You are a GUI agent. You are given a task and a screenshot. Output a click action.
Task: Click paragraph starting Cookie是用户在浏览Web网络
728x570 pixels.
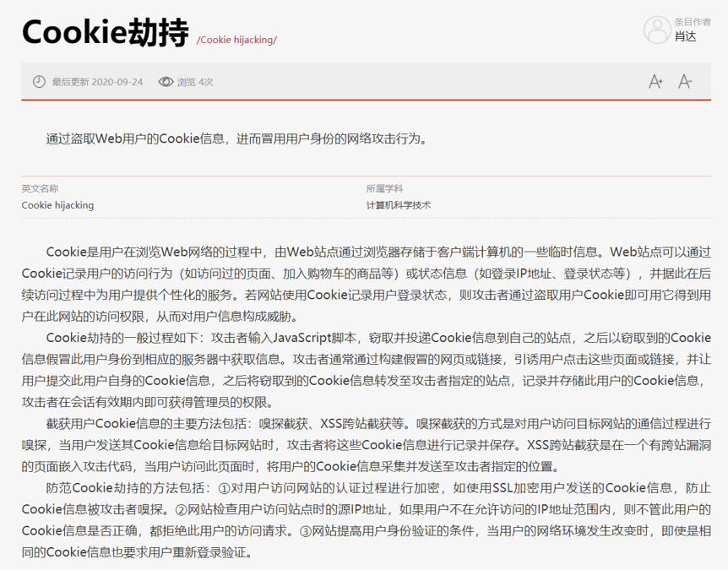367,284
